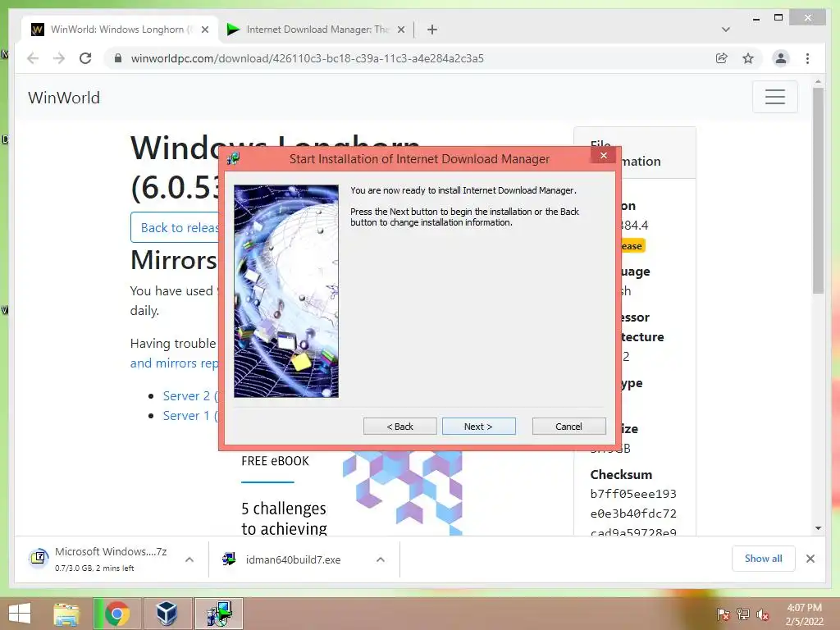The image size is (840, 630).
Task: Switch to Internet Download Manager tab
Action: (x=316, y=30)
